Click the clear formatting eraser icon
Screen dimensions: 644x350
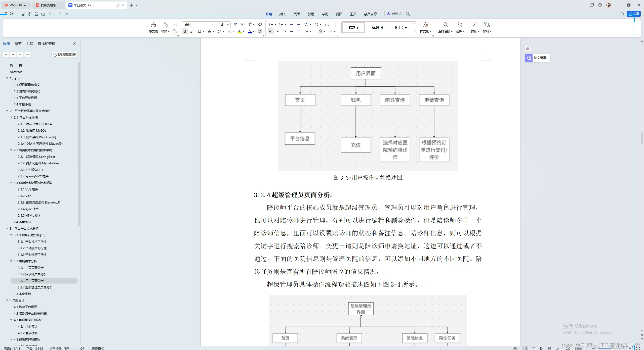coord(260,24)
